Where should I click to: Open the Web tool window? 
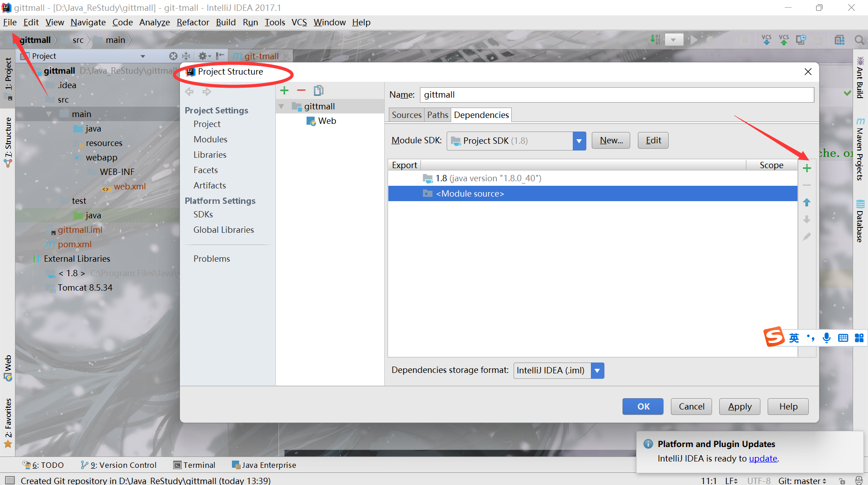click(8, 368)
